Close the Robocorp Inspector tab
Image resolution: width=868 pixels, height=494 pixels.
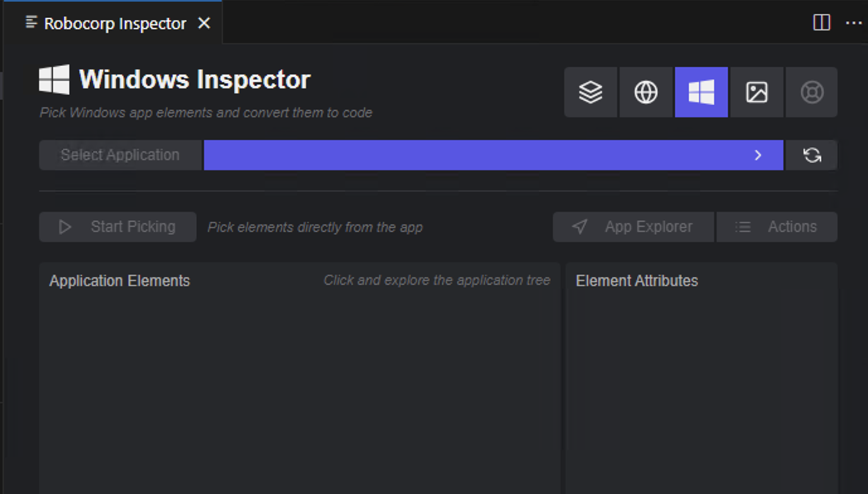[204, 23]
